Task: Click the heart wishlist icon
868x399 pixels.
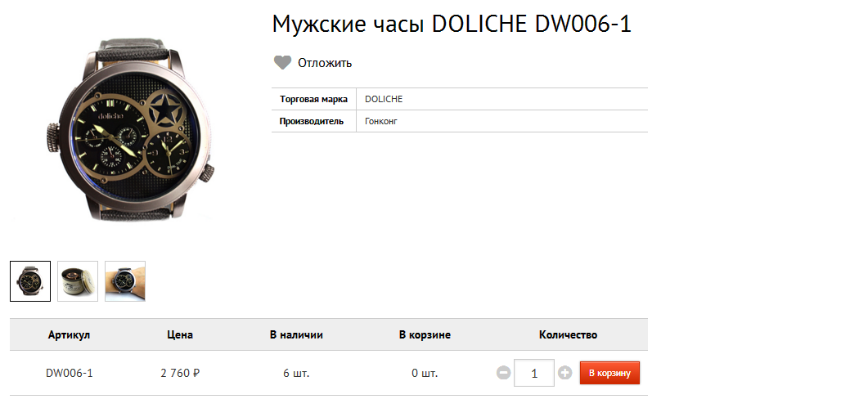Action: tap(282, 63)
